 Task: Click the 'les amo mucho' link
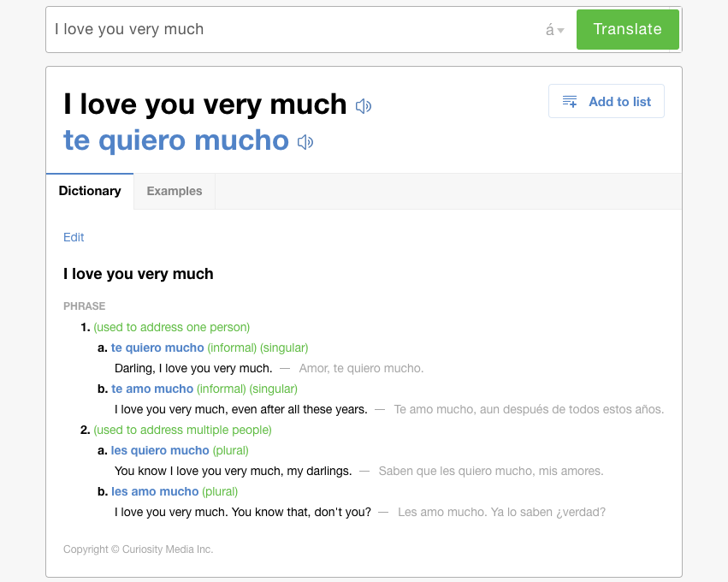point(155,491)
